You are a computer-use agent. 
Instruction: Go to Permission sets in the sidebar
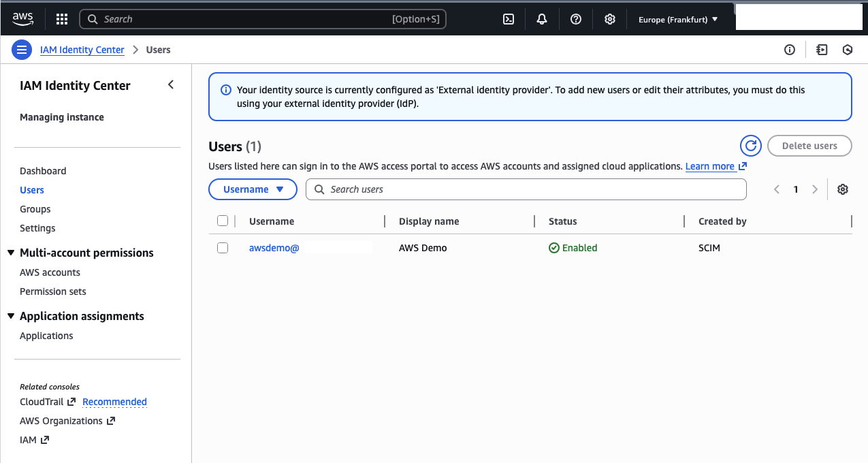[x=52, y=291]
